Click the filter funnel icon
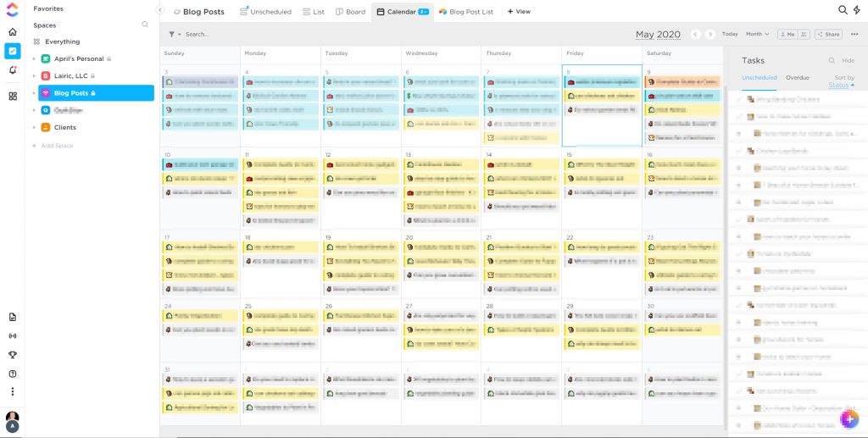The image size is (868, 438). pyautogui.click(x=172, y=34)
